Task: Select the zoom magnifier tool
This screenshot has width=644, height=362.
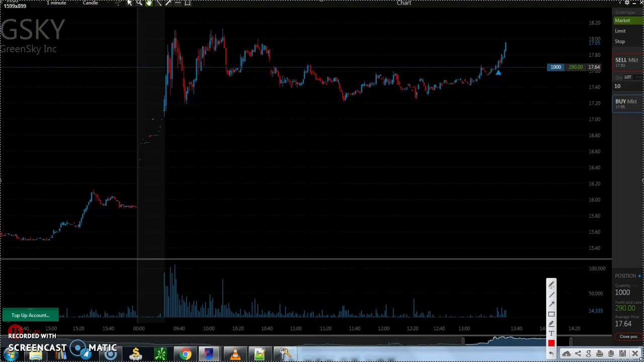Action: pyautogui.click(x=139, y=3)
